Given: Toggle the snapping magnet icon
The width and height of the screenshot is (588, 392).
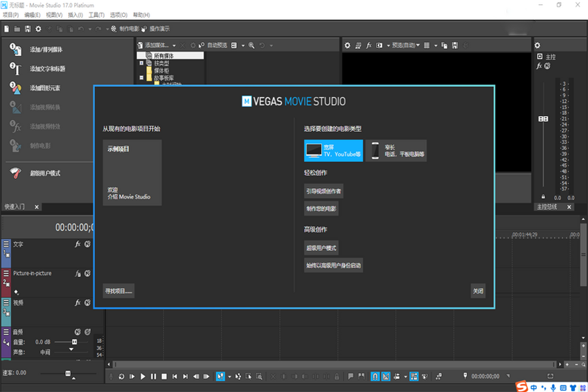Looking at the screenshot, I should pyautogui.click(x=375, y=376).
